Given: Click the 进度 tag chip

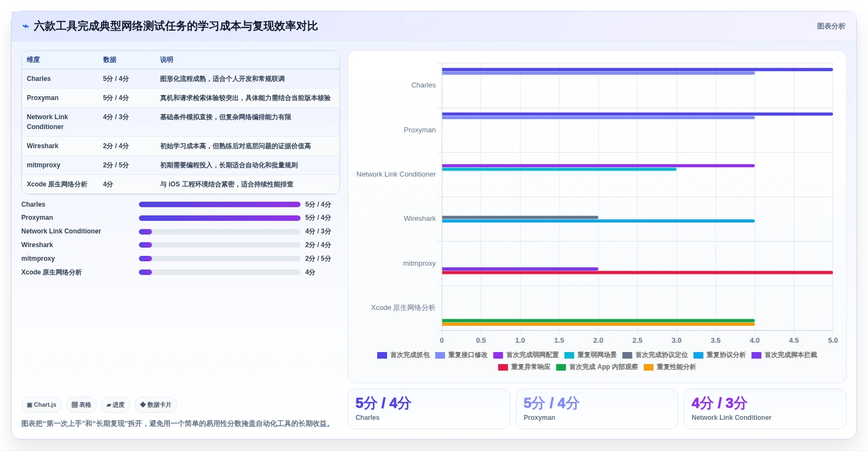Looking at the screenshot, I should (115, 405).
